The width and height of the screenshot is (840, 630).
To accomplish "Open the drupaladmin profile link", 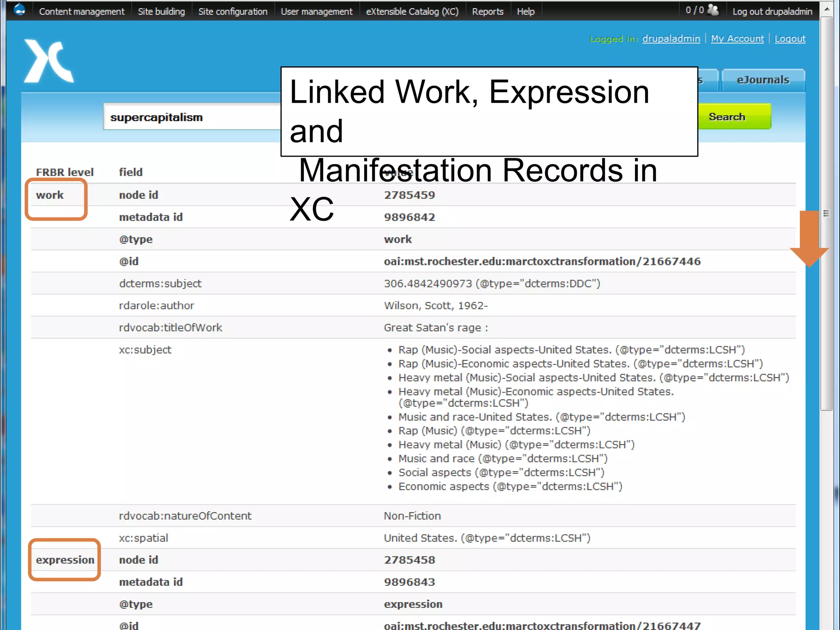I will click(x=671, y=39).
